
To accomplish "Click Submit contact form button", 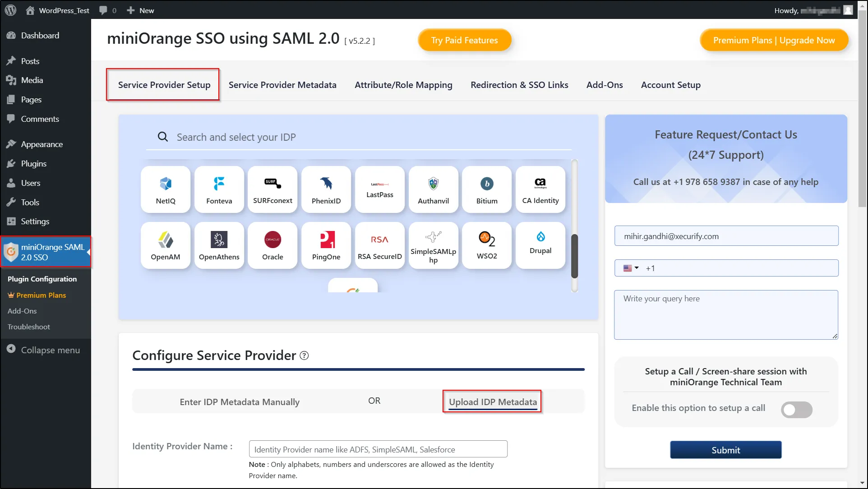I will [x=725, y=450].
